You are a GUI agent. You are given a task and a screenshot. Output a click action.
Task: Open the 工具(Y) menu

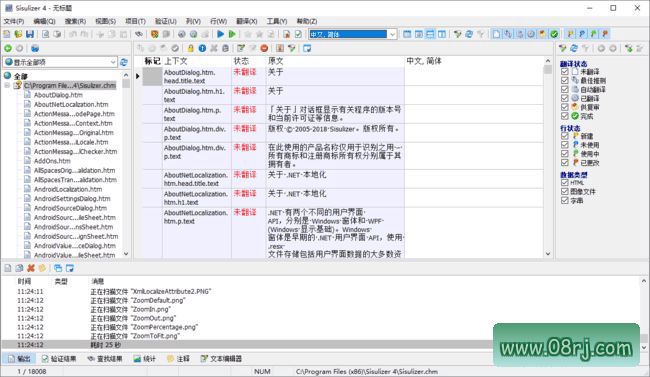(276, 21)
